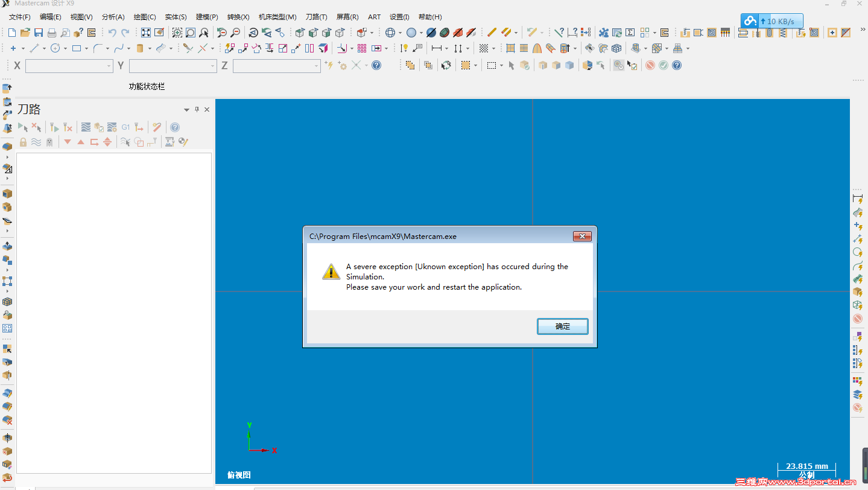Screen dimensions: 868x490
Task: Click the spline curve tool icon
Action: point(119,48)
